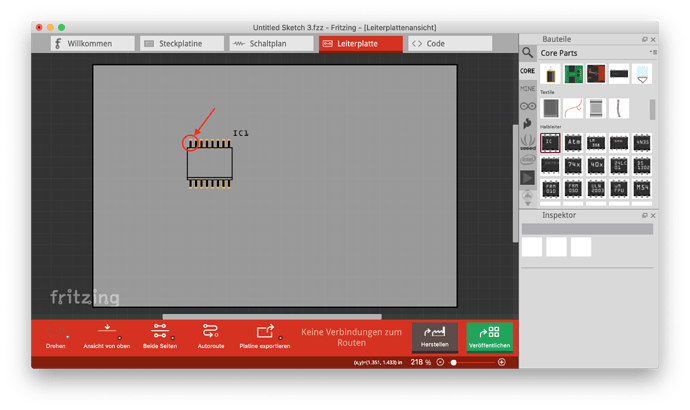Click Platine exportieren

tap(264, 337)
